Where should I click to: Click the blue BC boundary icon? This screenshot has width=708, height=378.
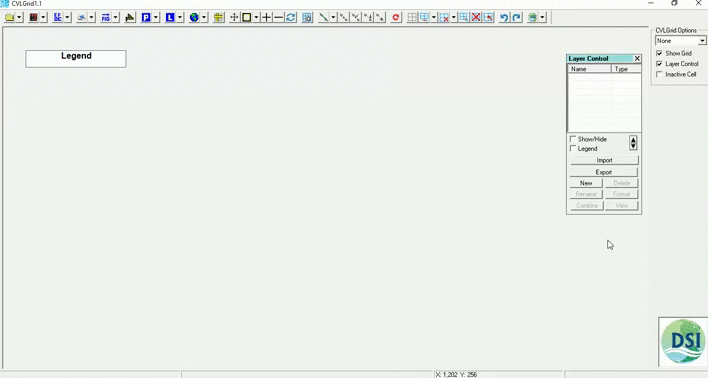pyautogui.click(x=57, y=18)
